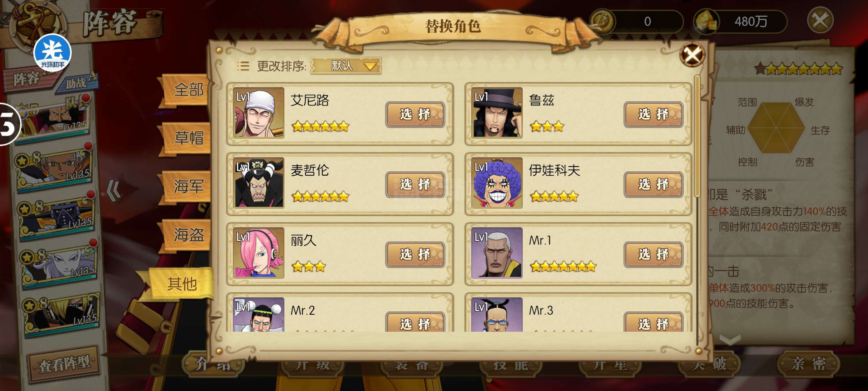This screenshot has width=868, height=391.
Task: Click the gold nugget icon beside 480万
Action: click(x=706, y=21)
